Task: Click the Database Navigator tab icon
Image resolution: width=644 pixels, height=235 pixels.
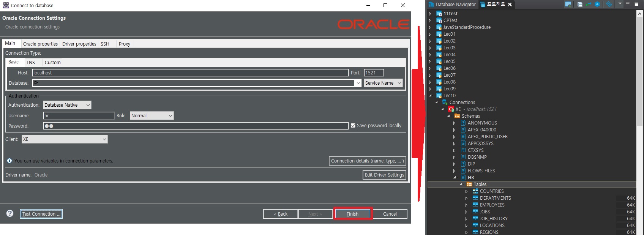Action: (431, 5)
